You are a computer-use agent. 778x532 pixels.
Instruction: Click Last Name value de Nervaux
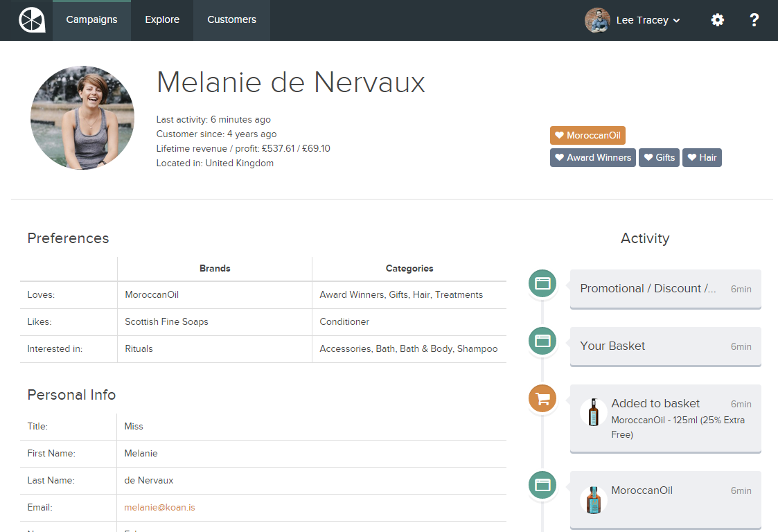pos(149,480)
